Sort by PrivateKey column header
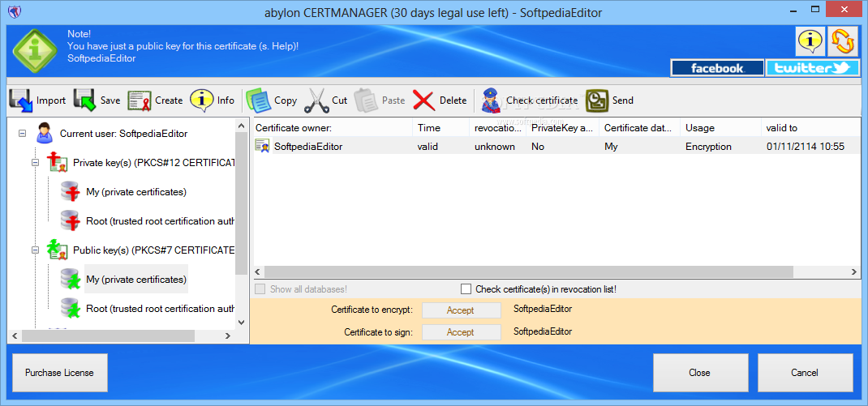The image size is (868, 406). pos(563,128)
